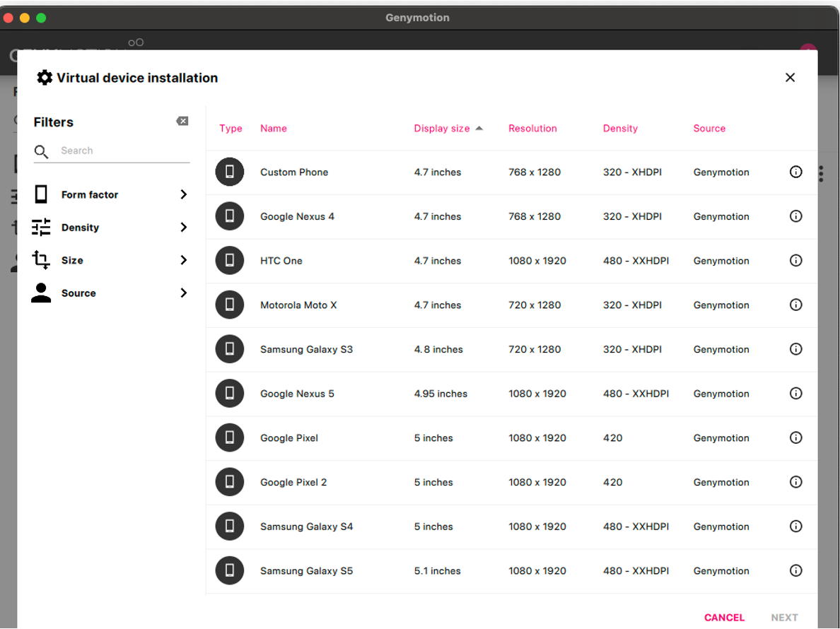Open the Size filter label

pyautogui.click(x=72, y=260)
